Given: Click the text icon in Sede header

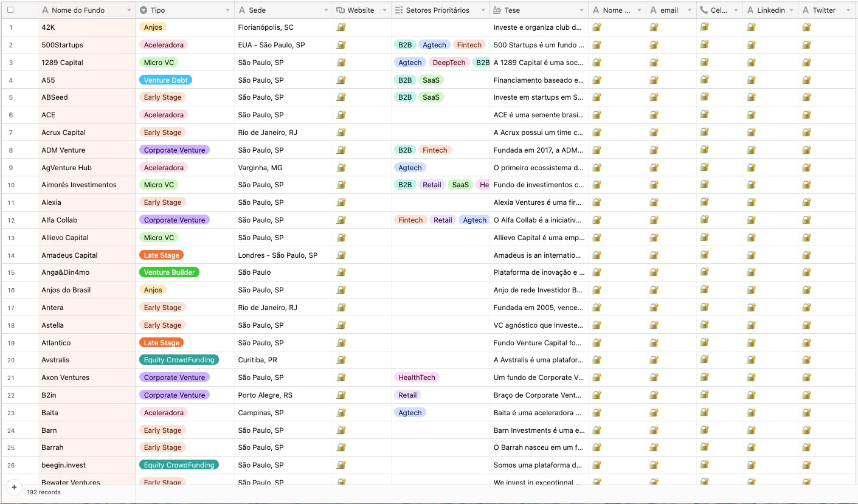Looking at the screenshot, I should [x=242, y=10].
